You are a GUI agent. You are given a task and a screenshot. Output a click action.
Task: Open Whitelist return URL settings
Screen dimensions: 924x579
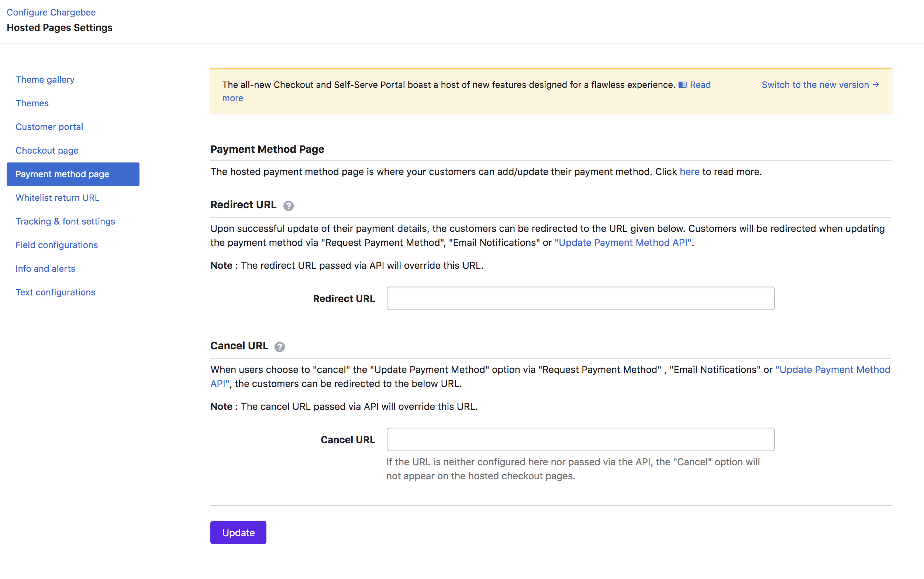58,198
